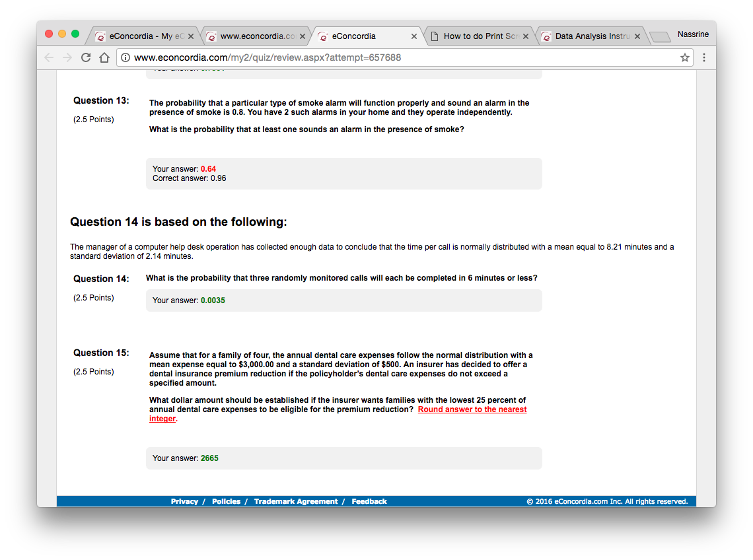Open the Trademark Agreement footer link
Viewport: 753px width, 560px height.
(x=295, y=501)
